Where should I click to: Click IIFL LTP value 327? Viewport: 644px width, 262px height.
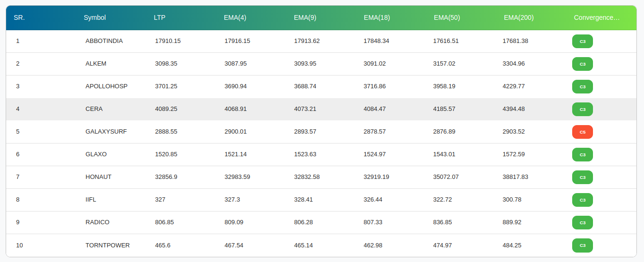pos(160,200)
